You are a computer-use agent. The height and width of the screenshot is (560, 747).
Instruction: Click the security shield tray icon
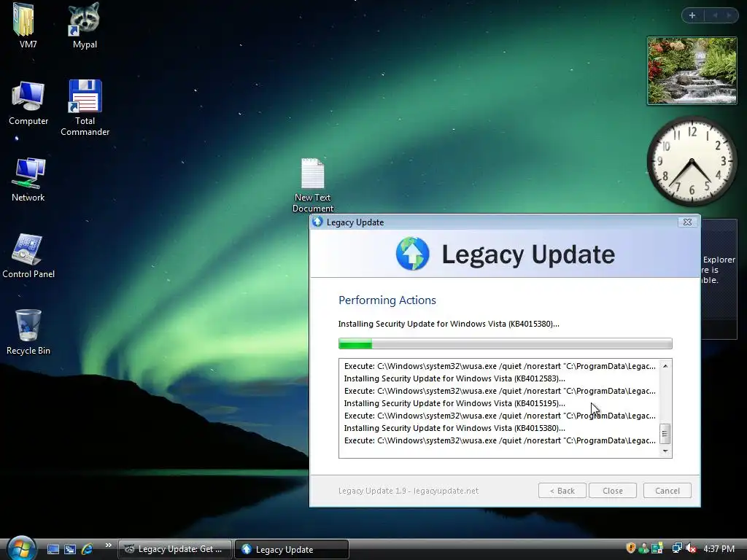pos(631,548)
